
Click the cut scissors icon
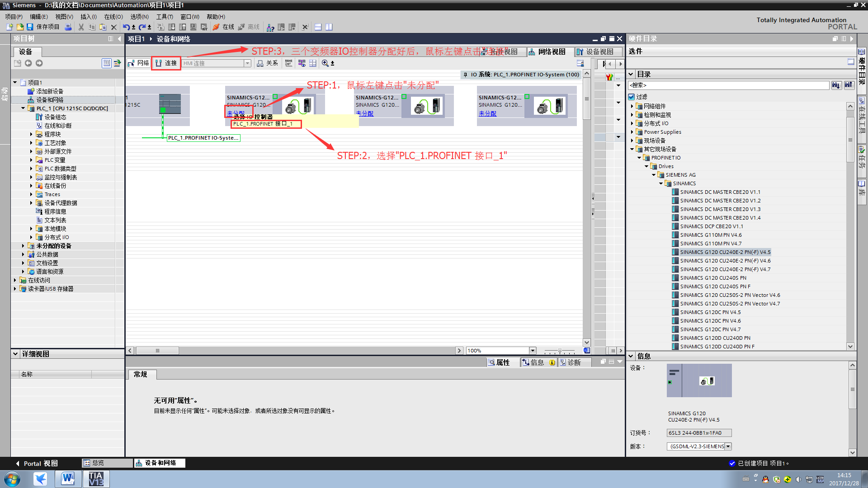click(x=81, y=27)
